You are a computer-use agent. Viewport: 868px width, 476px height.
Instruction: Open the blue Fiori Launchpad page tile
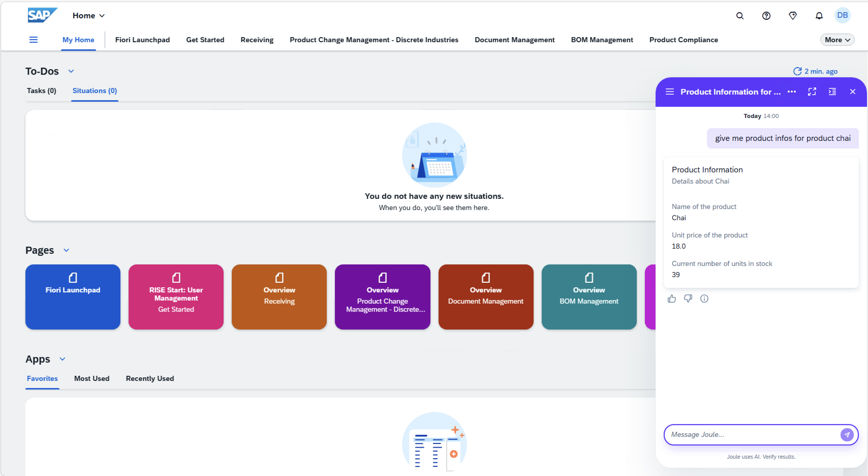point(73,297)
